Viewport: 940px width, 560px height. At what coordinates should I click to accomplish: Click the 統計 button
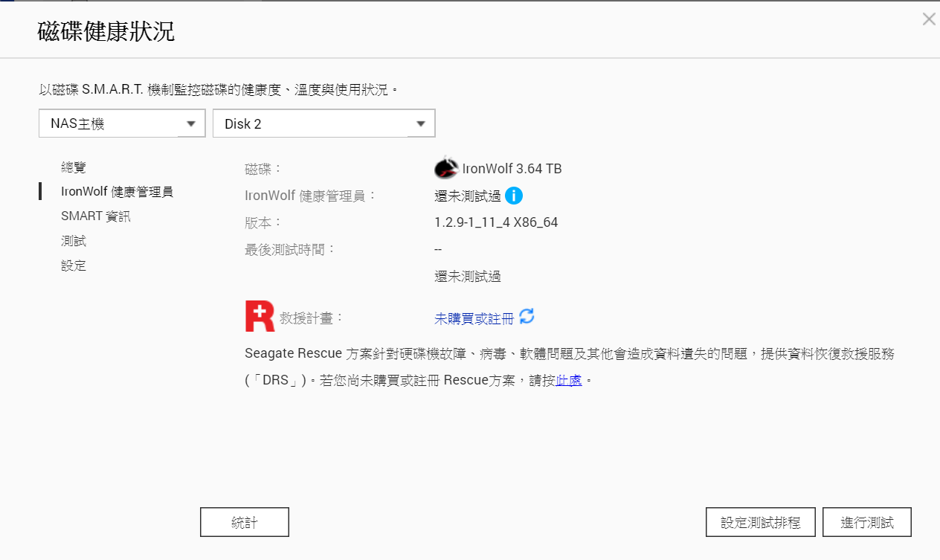point(245,522)
